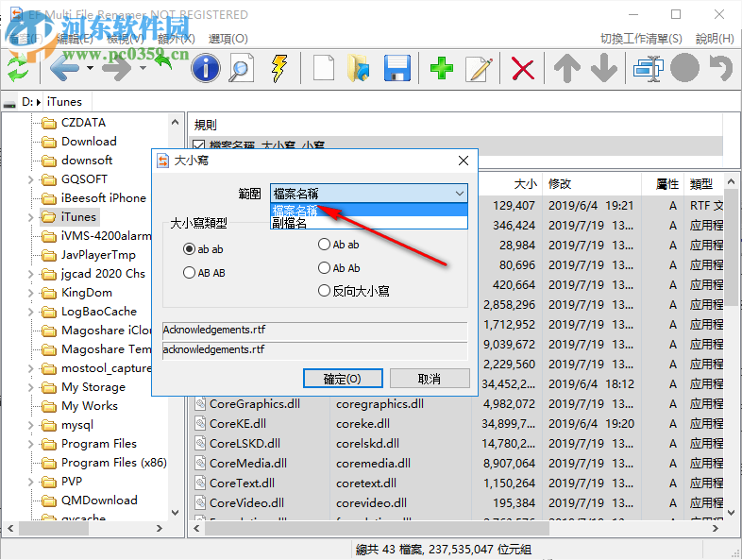Choose 副檔名 from the dropdown list
The height and width of the screenshot is (560, 742).
[x=368, y=223]
